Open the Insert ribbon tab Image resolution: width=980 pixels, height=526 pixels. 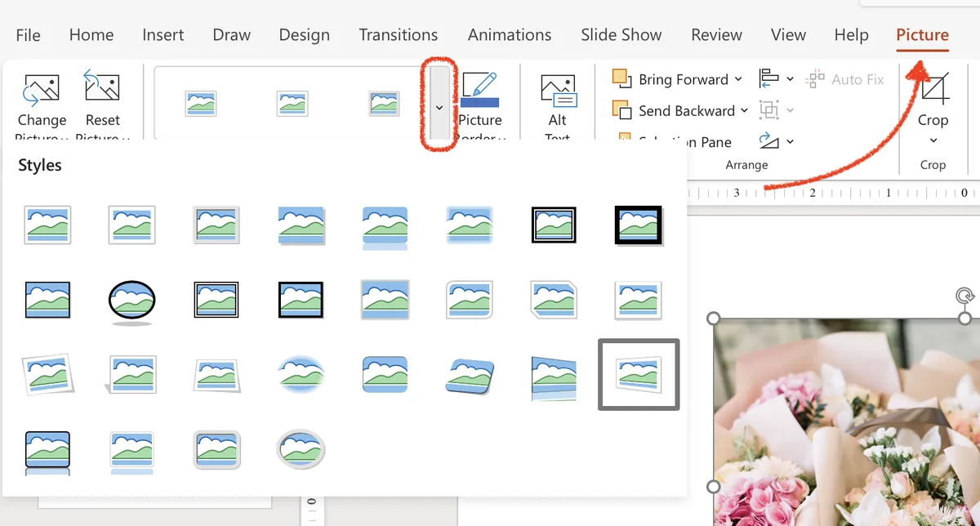(x=163, y=35)
